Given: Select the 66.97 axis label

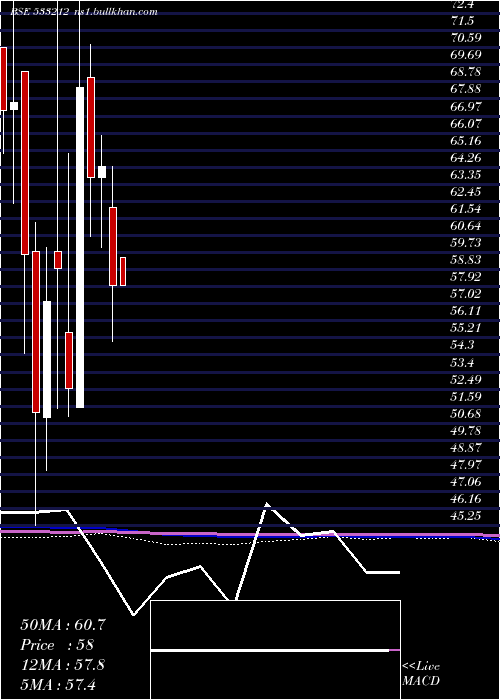Looking at the screenshot, I should pos(466,106).
